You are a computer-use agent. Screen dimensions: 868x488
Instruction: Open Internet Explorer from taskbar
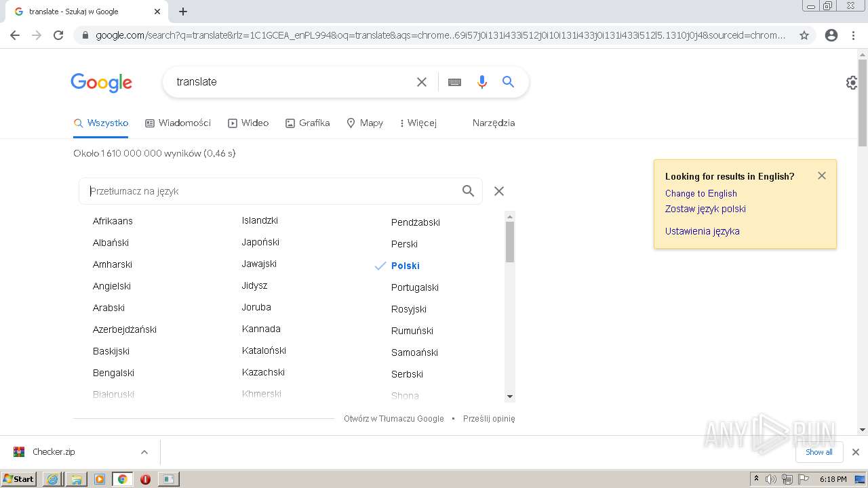coord(52,479)
